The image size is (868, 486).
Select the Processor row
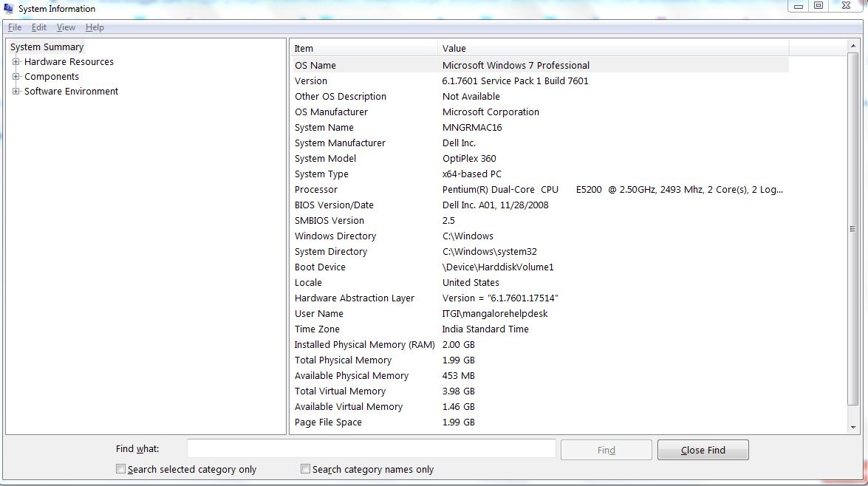point(443,189)
